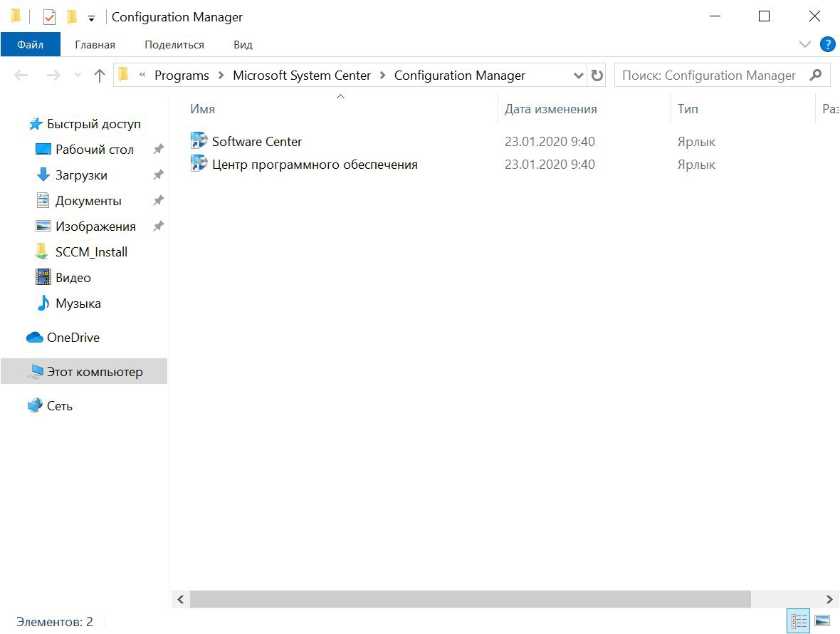Click the New folder quick access icon
Image resolution: width=840 pixels, height=634 pixels.
[x=71, y=17]
